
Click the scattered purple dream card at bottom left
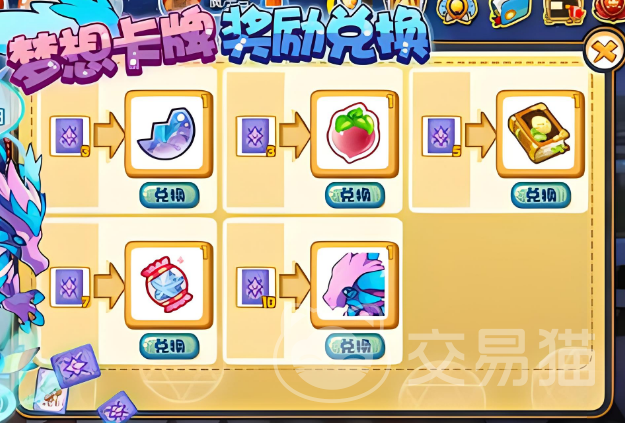[x=76, y=366]
